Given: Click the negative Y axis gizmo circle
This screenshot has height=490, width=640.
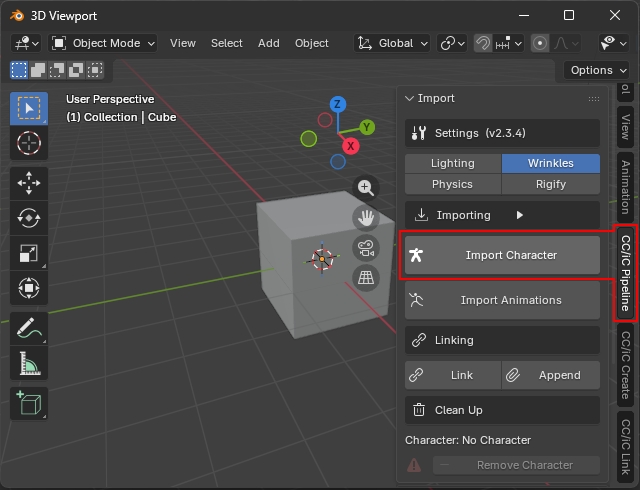Looking at the screenshot, I should pos(309,139).
